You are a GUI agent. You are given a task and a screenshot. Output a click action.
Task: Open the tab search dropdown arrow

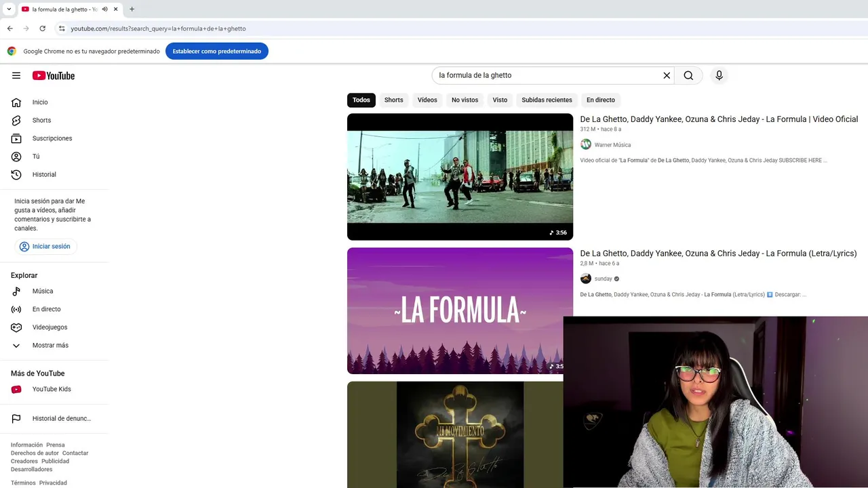click(x=9, y=9)
